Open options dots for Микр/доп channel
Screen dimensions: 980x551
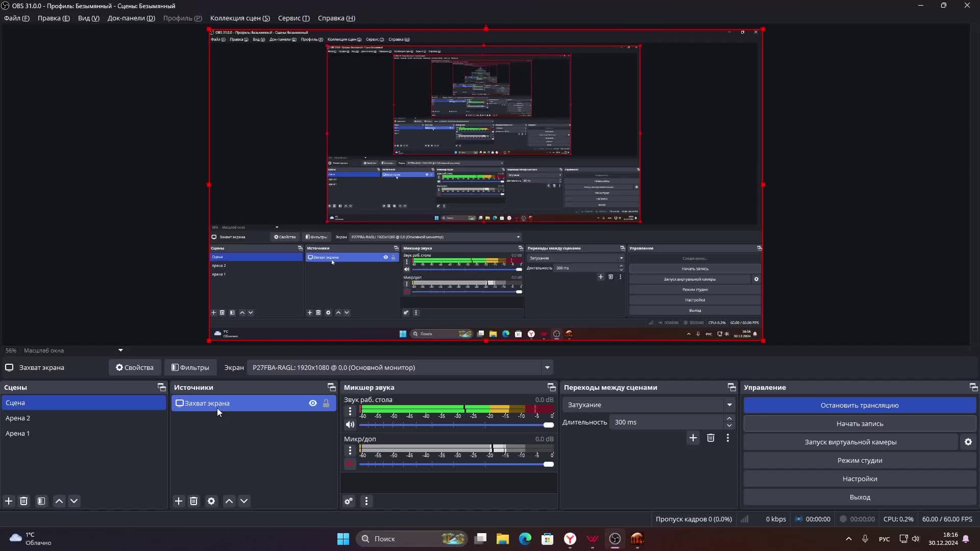(350, 450)
